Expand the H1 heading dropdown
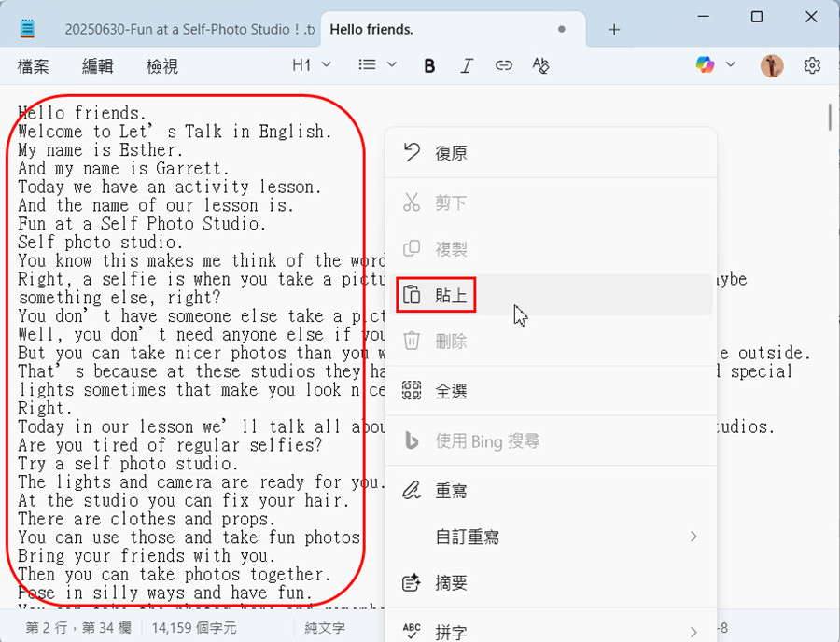The height and width of the screenshot is (642, 840). (x=312, y=65)
